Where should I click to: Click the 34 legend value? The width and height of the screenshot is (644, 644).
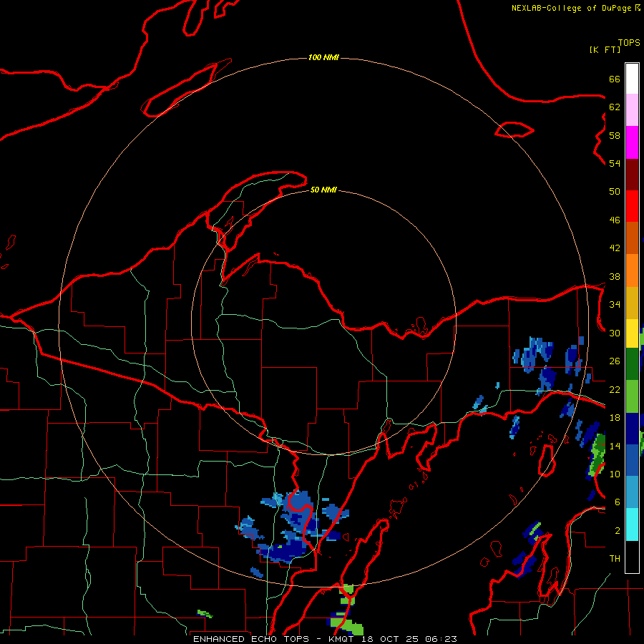(x=615, y=305)
